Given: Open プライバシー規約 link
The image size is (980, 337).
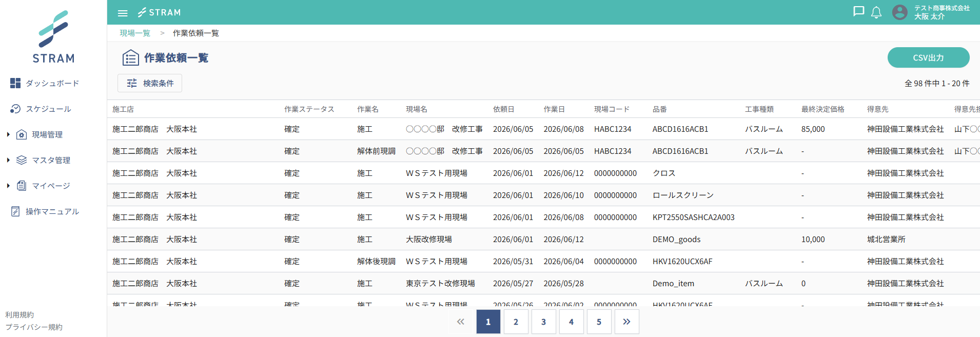Looking at the screenshot, I should pyautogui.click(x=34, y=327).
